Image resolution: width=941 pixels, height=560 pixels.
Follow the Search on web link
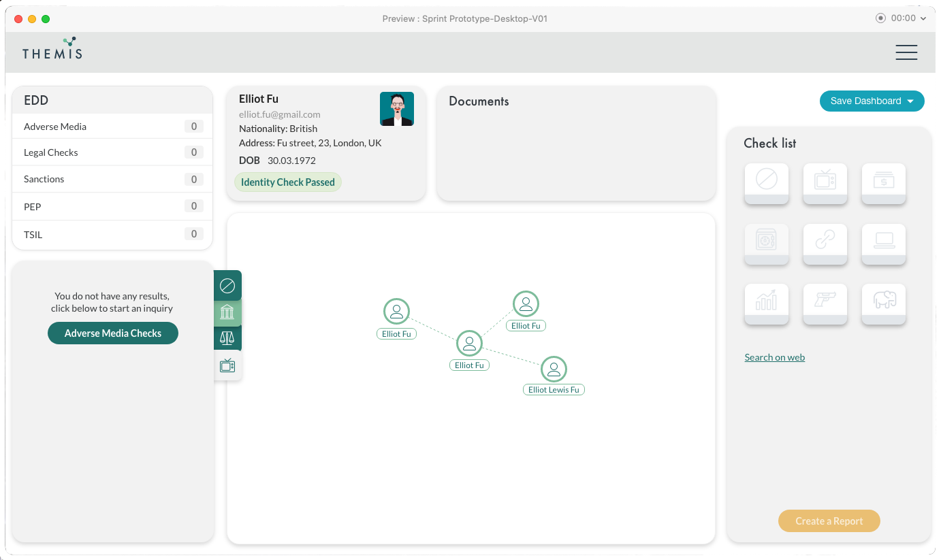pos(774,357)
